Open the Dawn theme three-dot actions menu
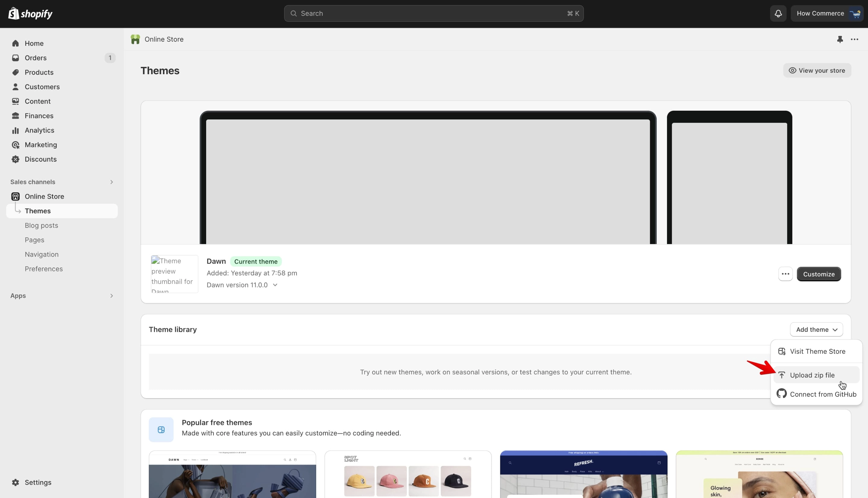This screenshot has width=868, height=498. pyautogui.click(x=785, y=274)
